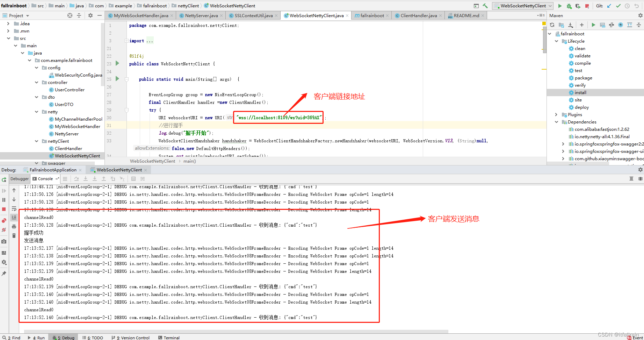Open the README.md editor tab

[466, 15]
